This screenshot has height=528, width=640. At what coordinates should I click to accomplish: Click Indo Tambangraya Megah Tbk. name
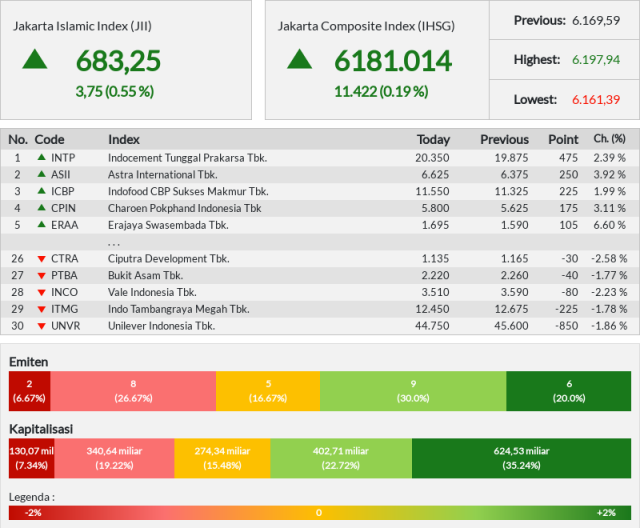click(x=179, y=309)
